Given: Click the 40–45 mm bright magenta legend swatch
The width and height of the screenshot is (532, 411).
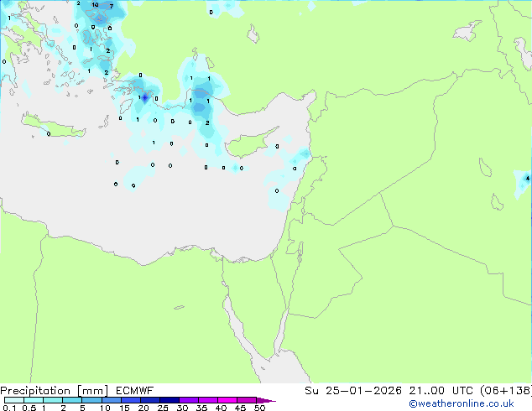Looking at the screenshot, I should 227,400.
